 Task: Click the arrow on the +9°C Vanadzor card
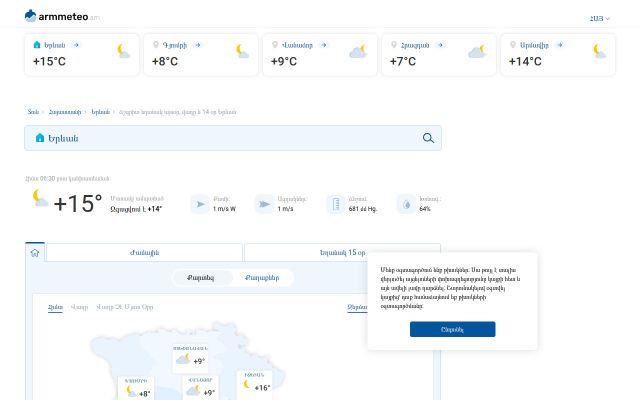point(323,45)
